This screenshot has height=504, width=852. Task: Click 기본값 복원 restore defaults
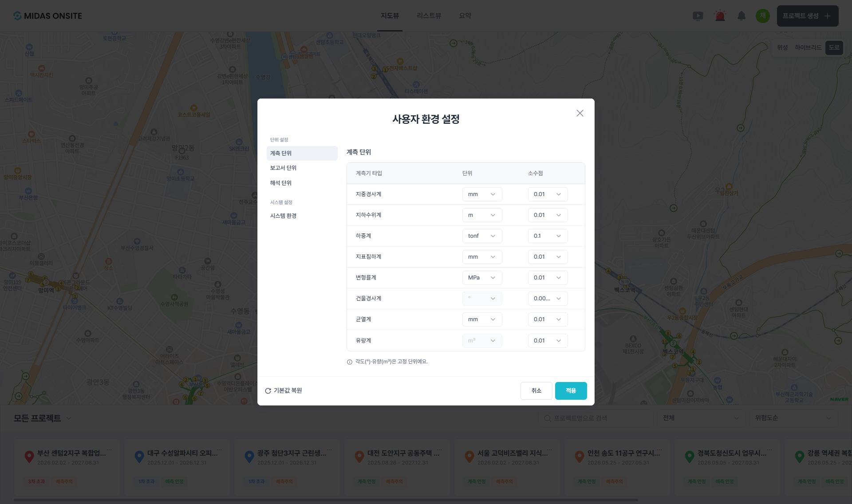click(284, 391)
